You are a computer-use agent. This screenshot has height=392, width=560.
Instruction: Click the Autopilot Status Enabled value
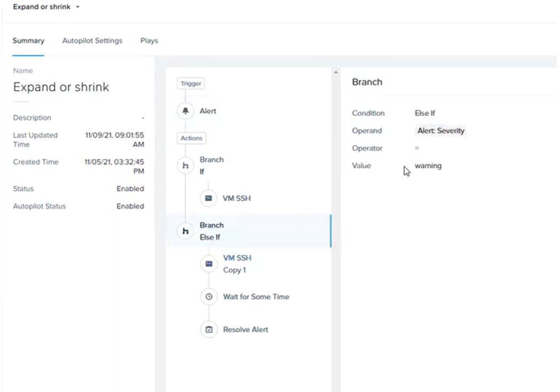coord(130,206)
